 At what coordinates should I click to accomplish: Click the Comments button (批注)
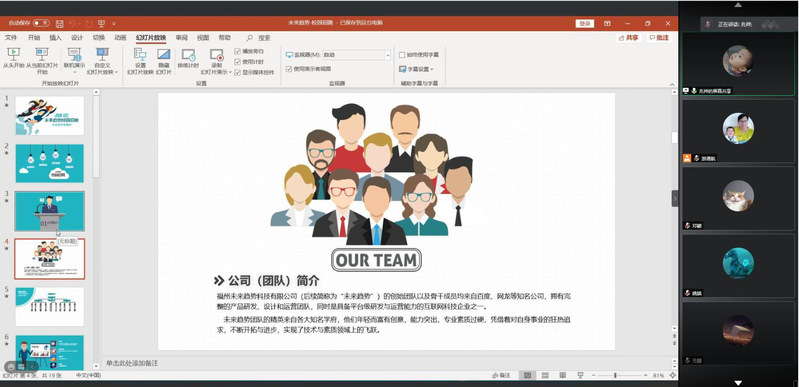point(659,38)
